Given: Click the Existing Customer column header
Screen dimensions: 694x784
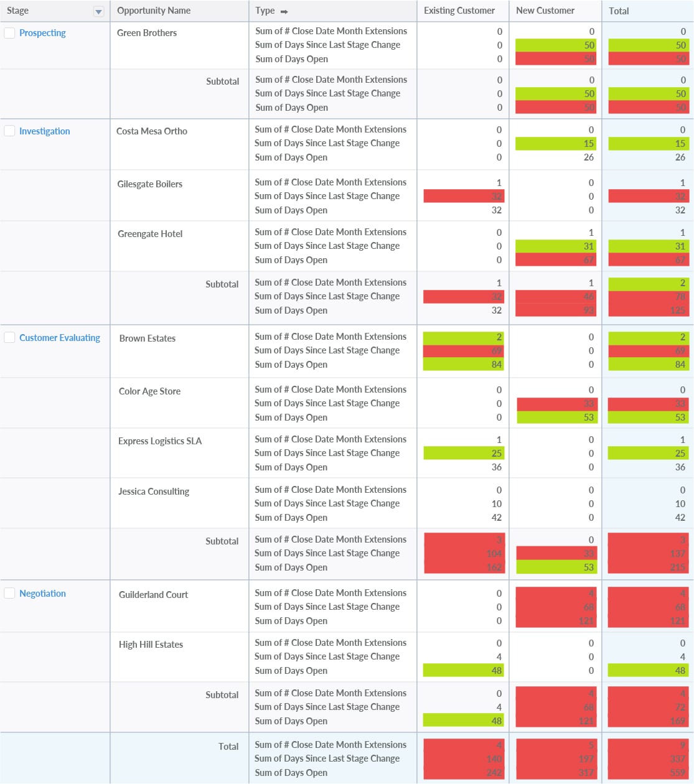Looking at the screenshot, I should tap(459, 11).
